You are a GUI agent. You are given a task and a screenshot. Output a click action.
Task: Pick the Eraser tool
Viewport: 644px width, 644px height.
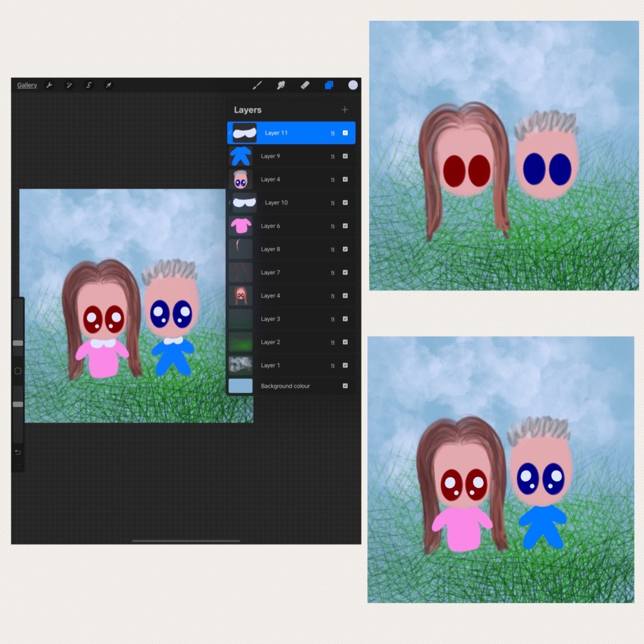click(x=305, y=85)
